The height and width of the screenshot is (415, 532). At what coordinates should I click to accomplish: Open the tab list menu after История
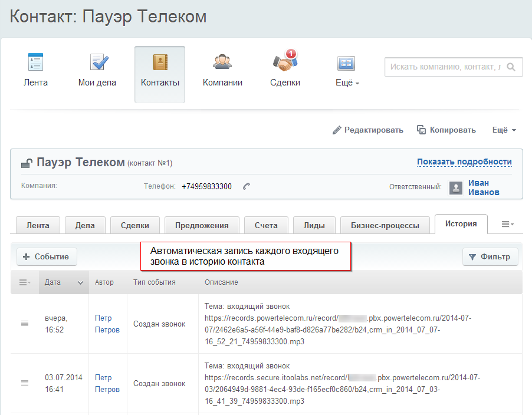(507, 224)
